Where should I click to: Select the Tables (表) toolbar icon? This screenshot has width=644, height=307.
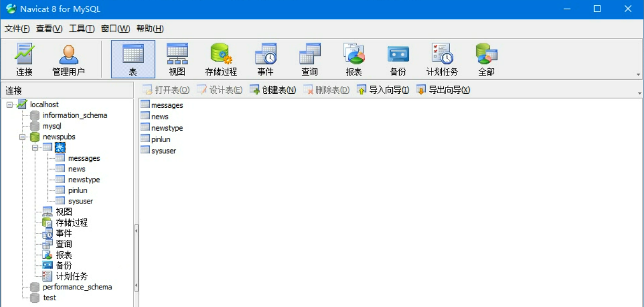click(x=133, y=59)
